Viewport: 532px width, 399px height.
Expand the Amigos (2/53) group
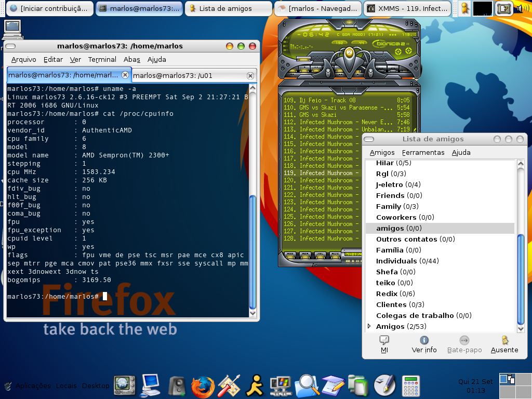369,326
